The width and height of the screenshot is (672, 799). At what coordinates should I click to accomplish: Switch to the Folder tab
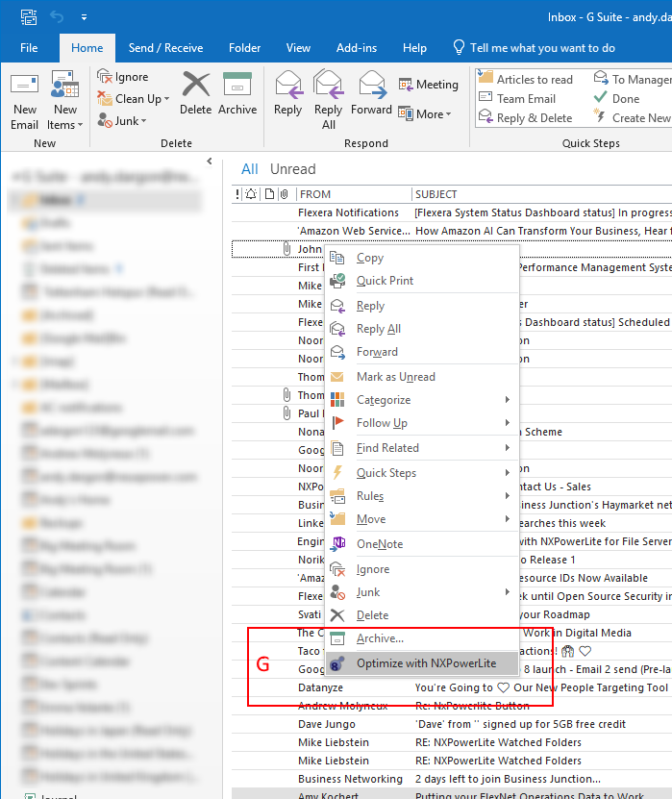244,48
